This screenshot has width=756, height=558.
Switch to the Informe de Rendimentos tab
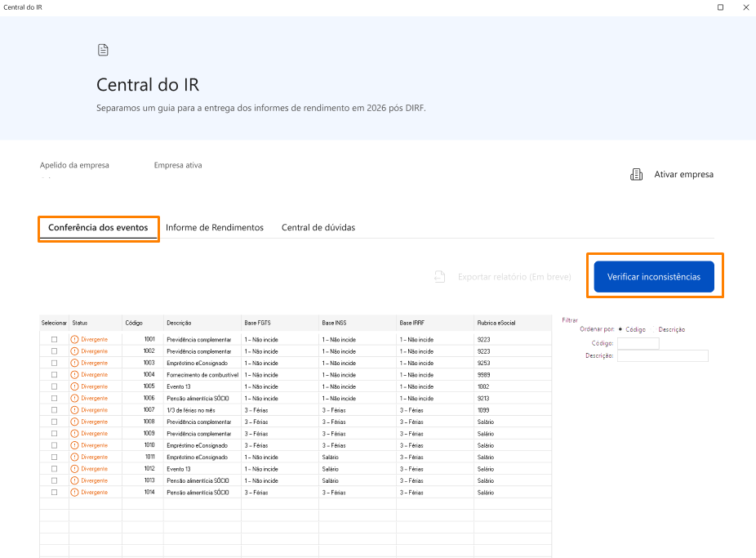click(x=215, y=228)
